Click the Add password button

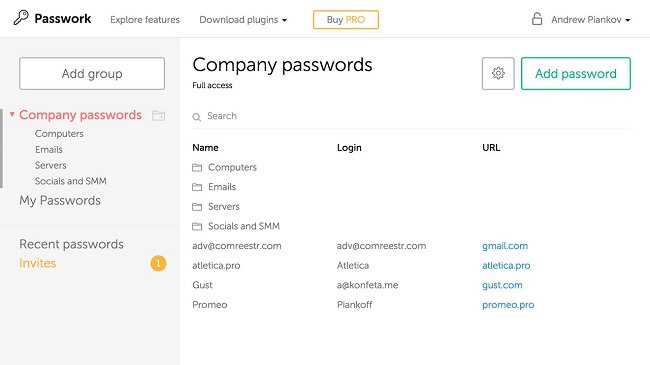coord(576,73)
